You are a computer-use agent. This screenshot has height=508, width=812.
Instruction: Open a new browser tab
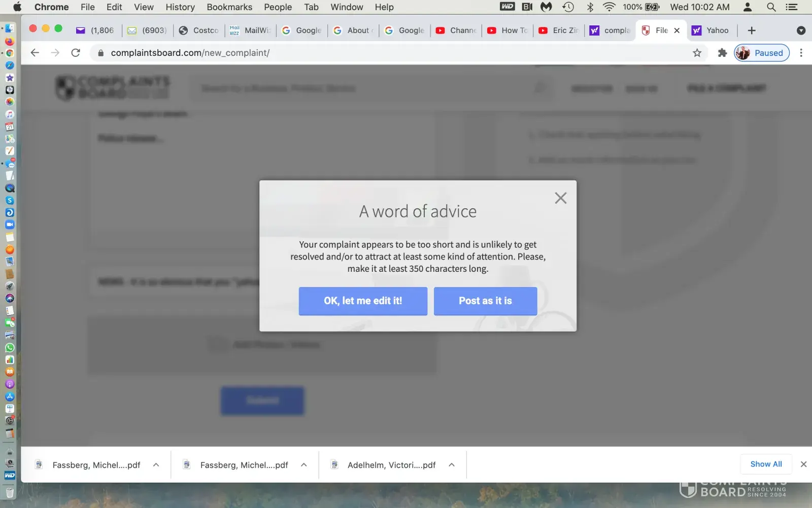point(752,30)
